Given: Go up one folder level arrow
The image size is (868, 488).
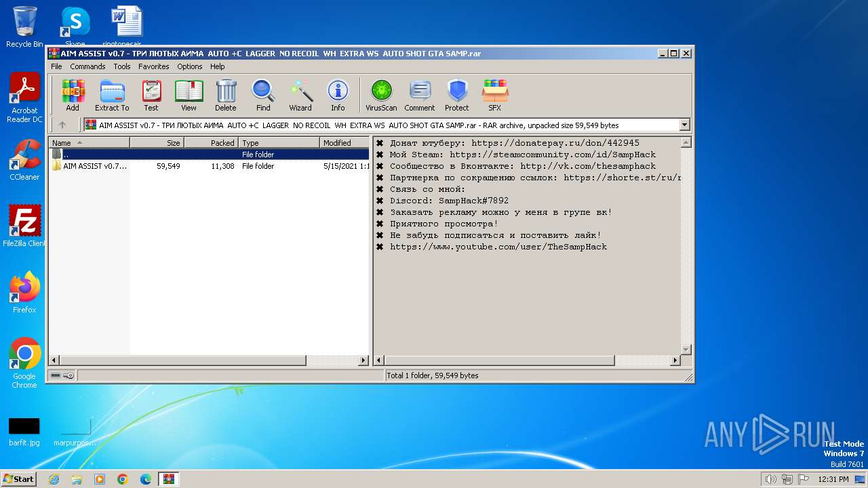Looking at the screenshot, I should [x=62, y=125].
